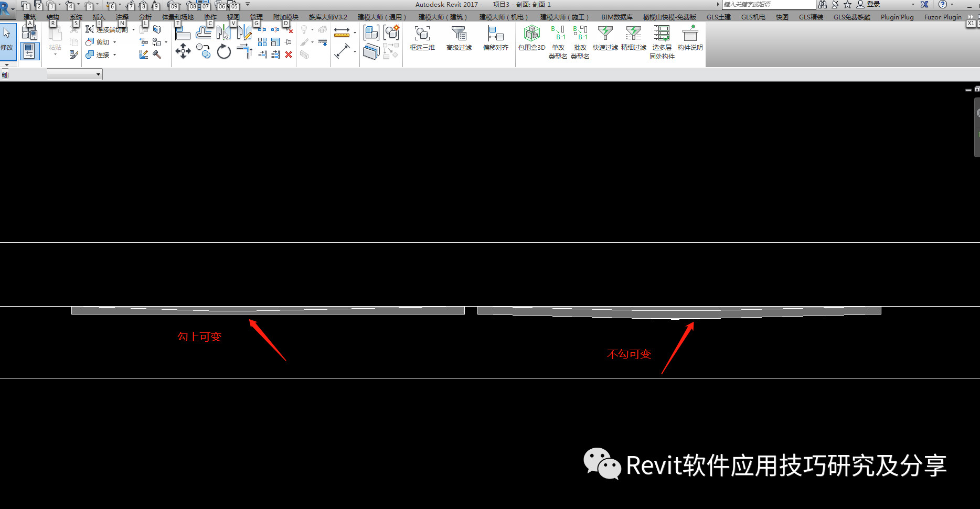Open the binoculars search icon
Screen dimensions: 980x509
click(x=823, y=4)
